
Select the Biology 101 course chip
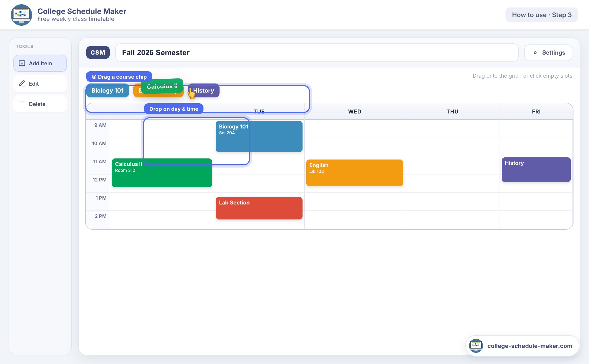coord(107,90)
